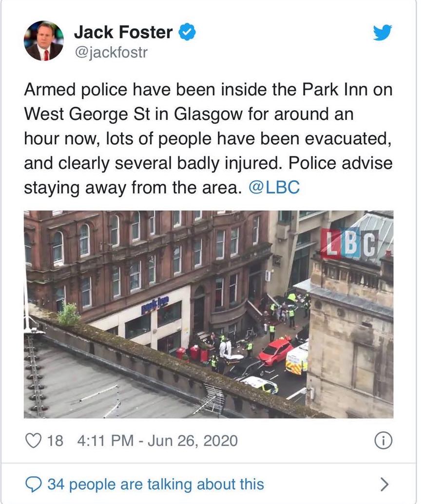The height and width of the screenshot is (504, 424).
Task: Click the blue verified checkmark badge
Action: point(187,32)
